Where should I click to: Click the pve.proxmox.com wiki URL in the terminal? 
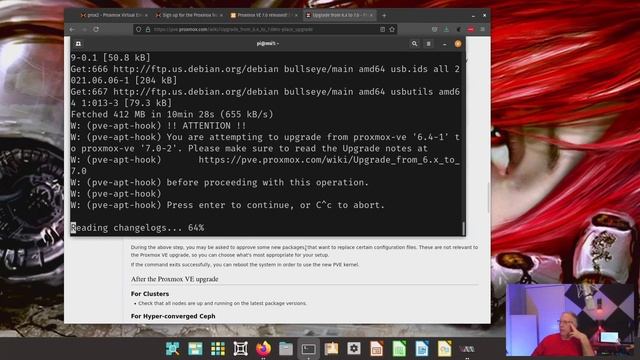point(329,160)
